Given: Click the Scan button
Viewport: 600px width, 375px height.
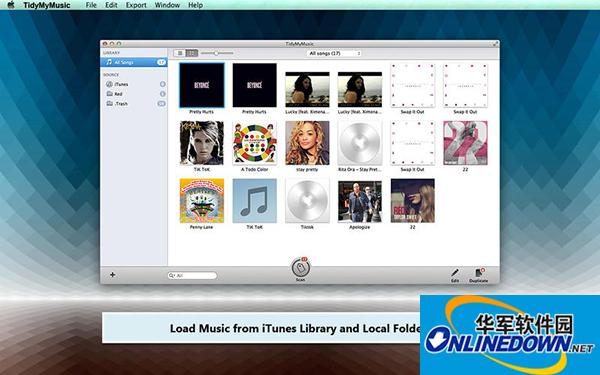Looking at the screenshot, I should 301,269.
